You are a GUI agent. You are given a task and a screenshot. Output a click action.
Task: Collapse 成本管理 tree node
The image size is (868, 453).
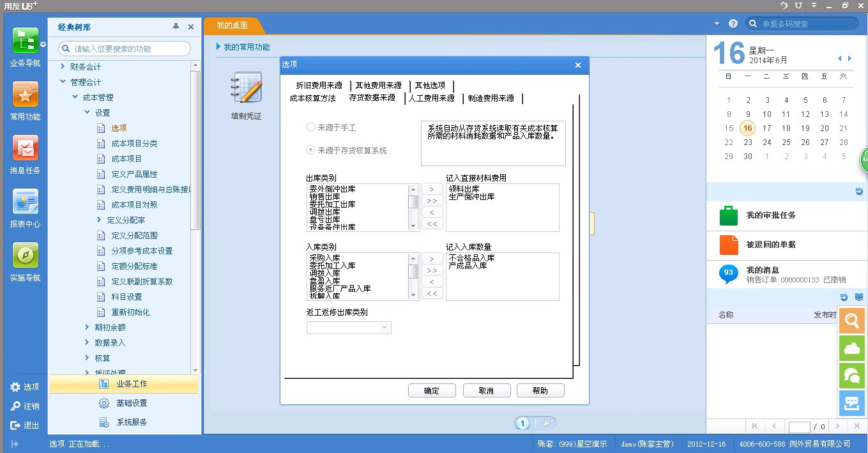tap(75, 97)
